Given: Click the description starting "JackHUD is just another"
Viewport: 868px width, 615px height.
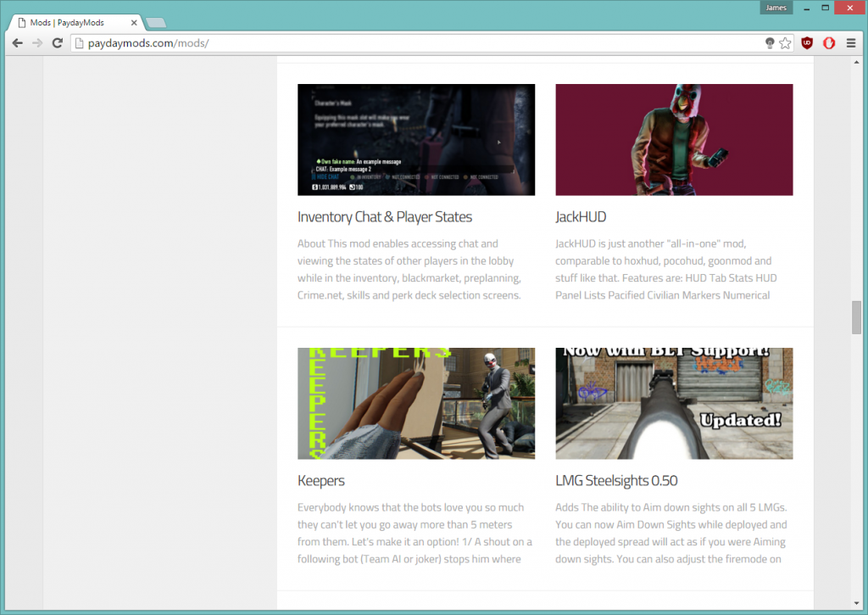Looking at the screenshot, I should click(x=666, y=269).
